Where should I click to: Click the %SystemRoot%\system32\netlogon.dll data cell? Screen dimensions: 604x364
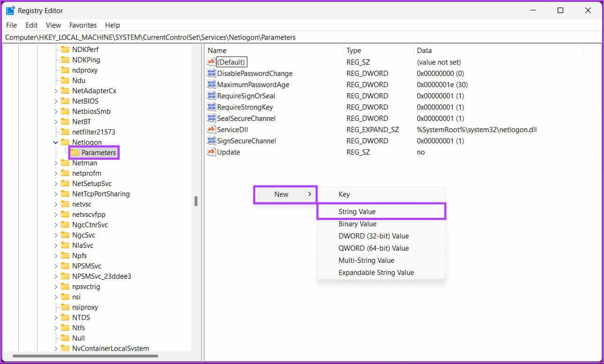click(476, 129)
